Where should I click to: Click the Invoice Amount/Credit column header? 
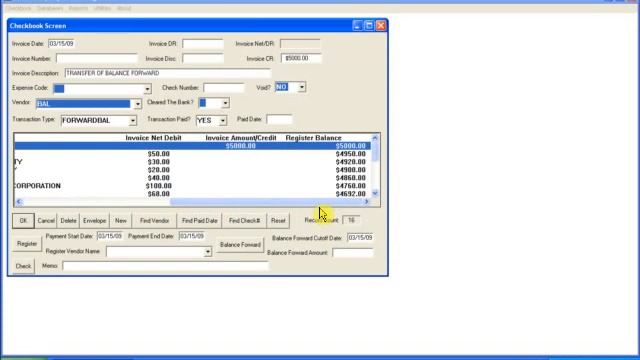click(241, 138)
